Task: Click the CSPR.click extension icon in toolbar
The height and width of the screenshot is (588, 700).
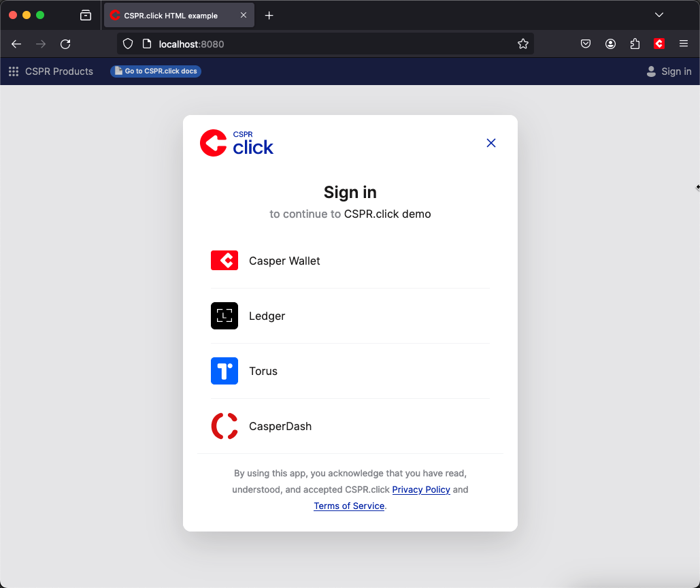Action: 659,44
